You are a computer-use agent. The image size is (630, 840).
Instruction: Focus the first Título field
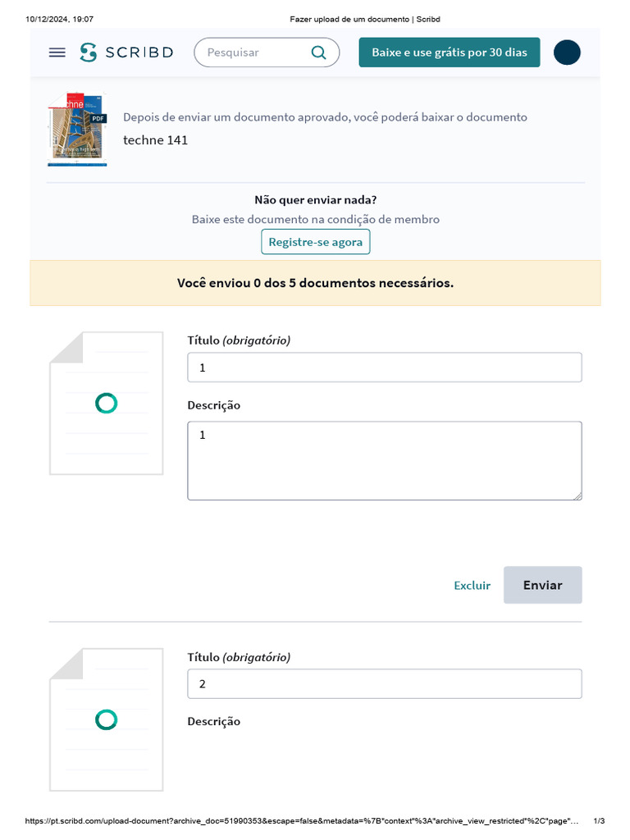pos(384,367)
